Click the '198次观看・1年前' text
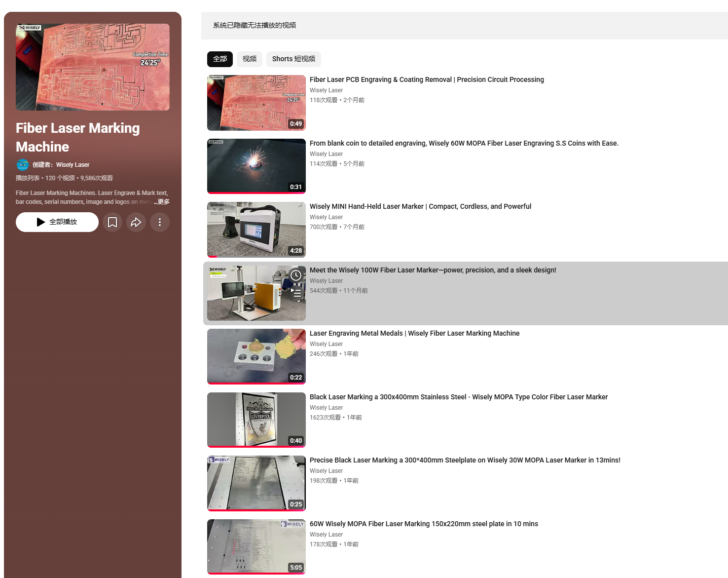728x578 pixels. (334, 481)
